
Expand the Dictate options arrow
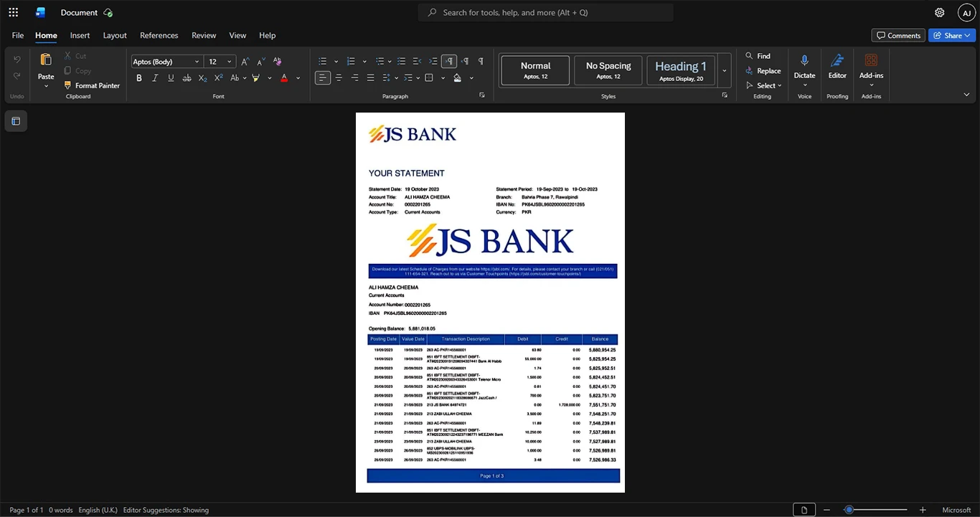click(804, 85)
